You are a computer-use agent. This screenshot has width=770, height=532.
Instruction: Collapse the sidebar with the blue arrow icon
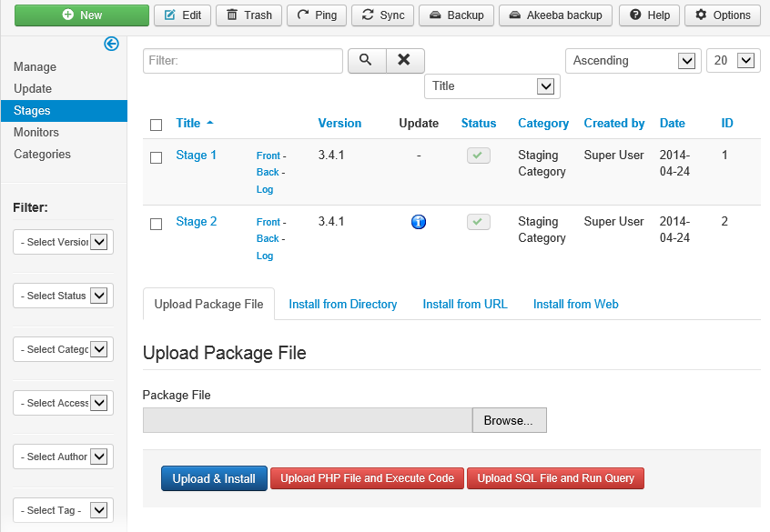[x=112, y=44]
